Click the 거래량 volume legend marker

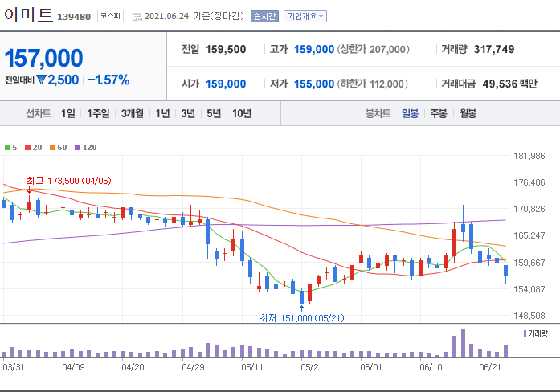(x=525, y=333)
